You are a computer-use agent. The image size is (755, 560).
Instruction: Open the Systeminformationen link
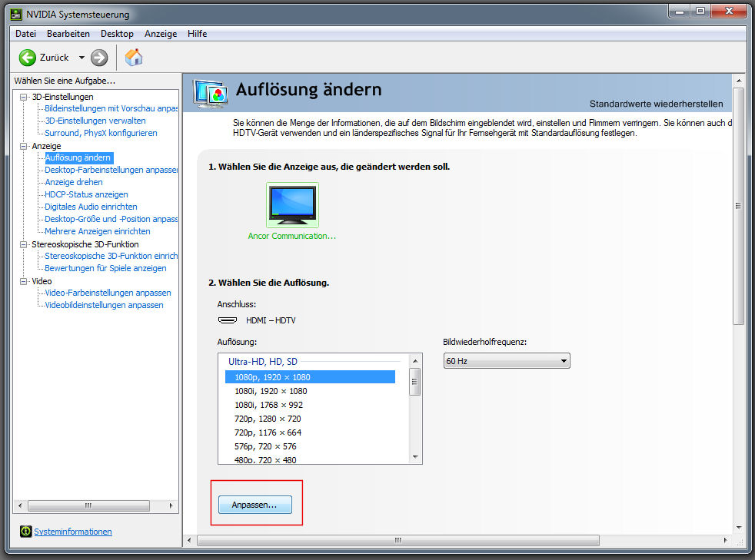click(x=73, y=532)
